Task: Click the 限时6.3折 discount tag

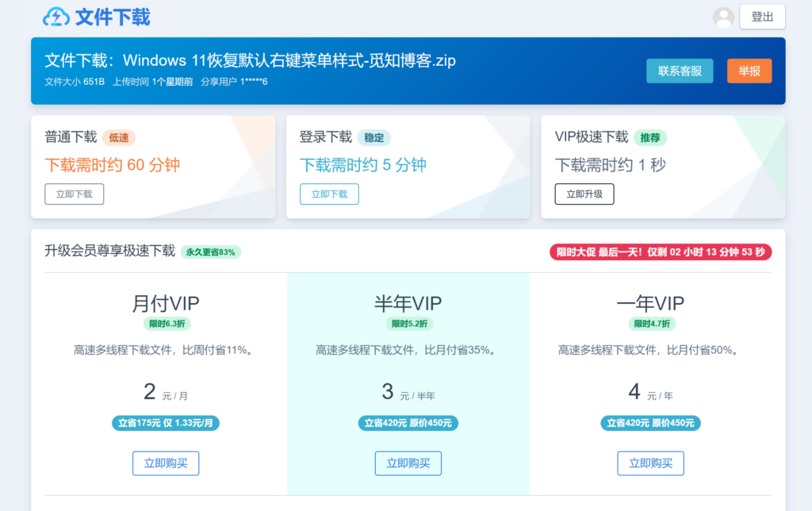Action: [x=167, y=324]
